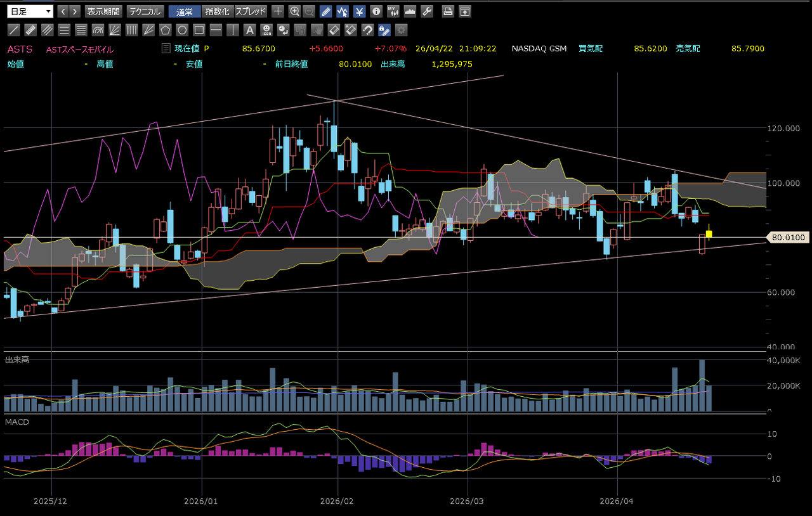Viewport: 812px width, 516px height.
Task: Select the trend line drawing tool
Action: 13,30
